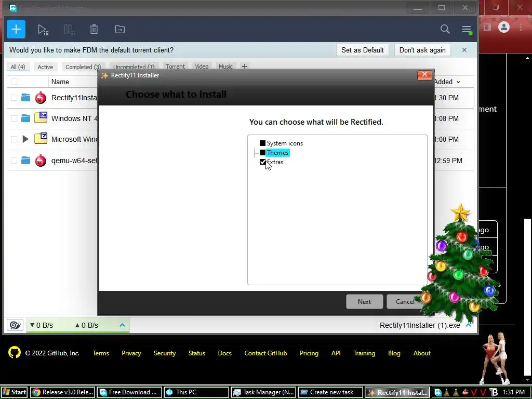
Task: Click the add download plus button in FDM
Action: coord(16,29)
